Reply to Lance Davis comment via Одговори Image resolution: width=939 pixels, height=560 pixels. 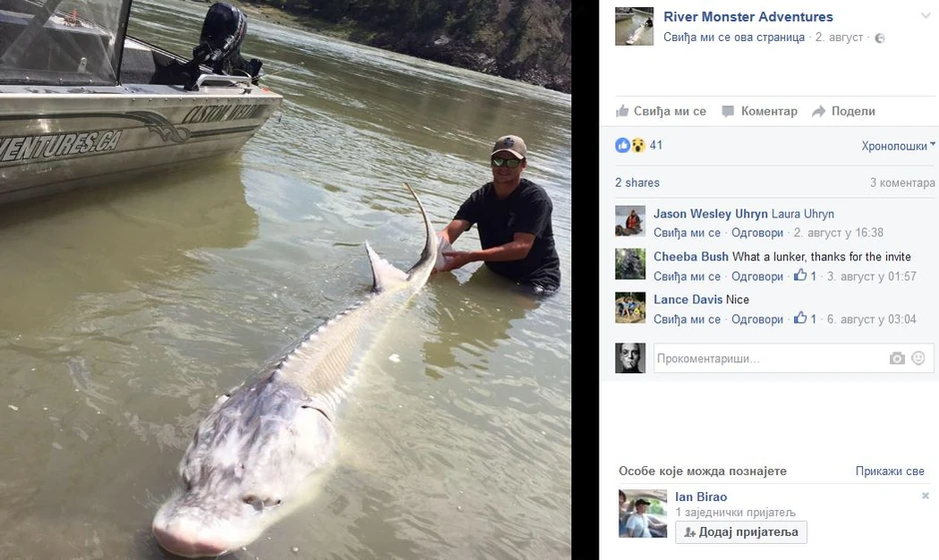click(757, 318)
